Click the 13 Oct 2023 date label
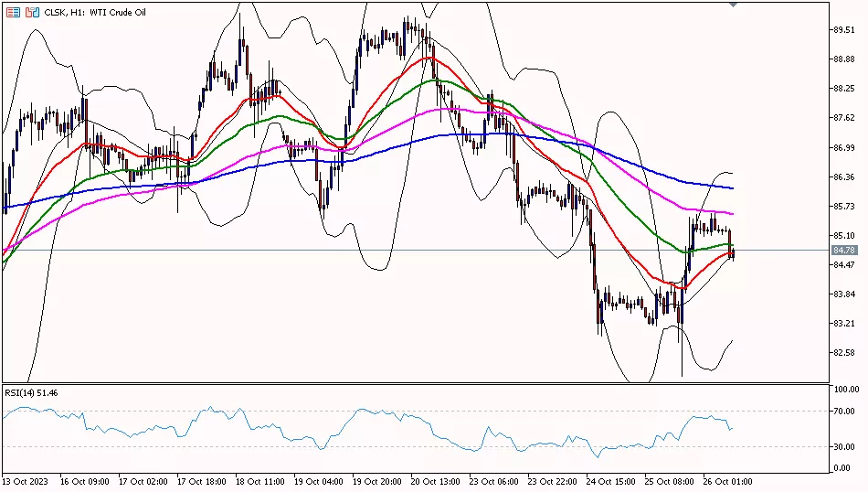868x492 pixels. tap(26, 481)
